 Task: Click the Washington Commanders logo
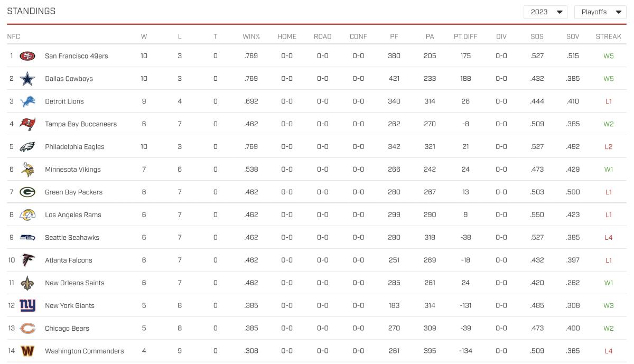(27, 351)
